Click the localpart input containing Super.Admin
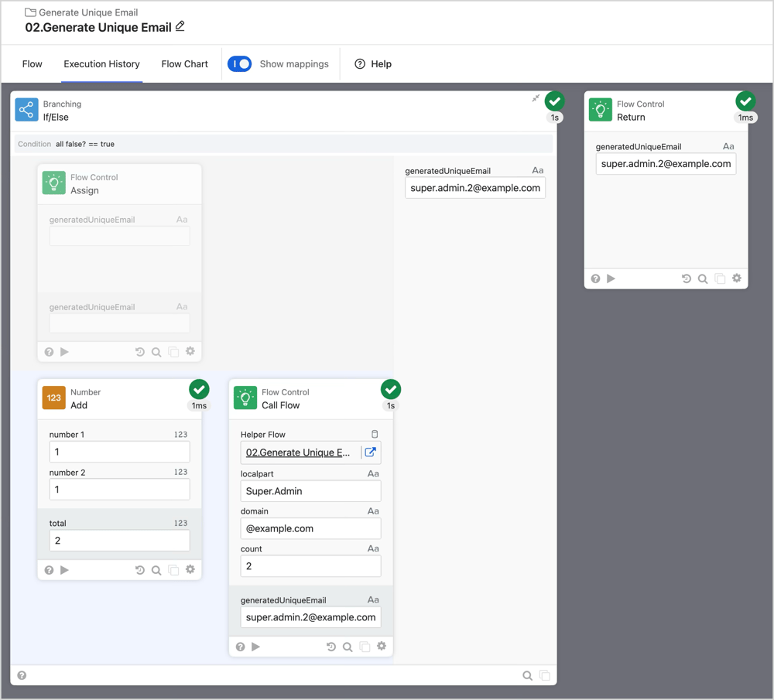 coord(310,491)
